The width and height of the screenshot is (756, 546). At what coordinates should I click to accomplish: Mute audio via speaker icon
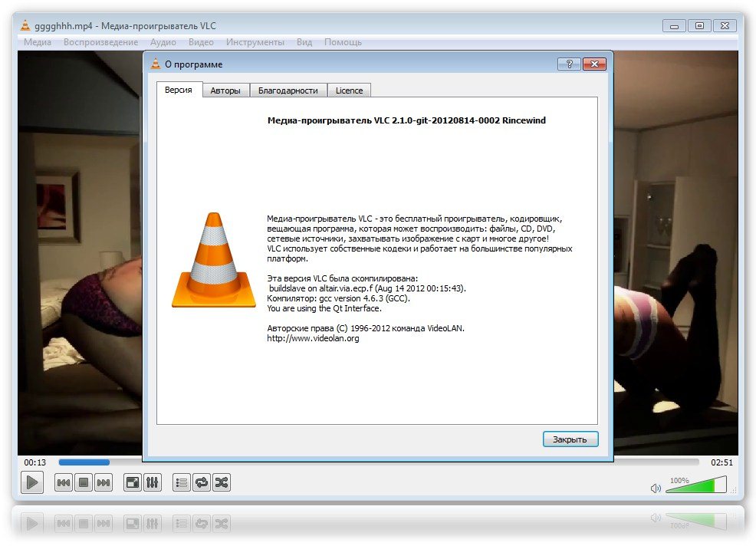coord(656,488)
